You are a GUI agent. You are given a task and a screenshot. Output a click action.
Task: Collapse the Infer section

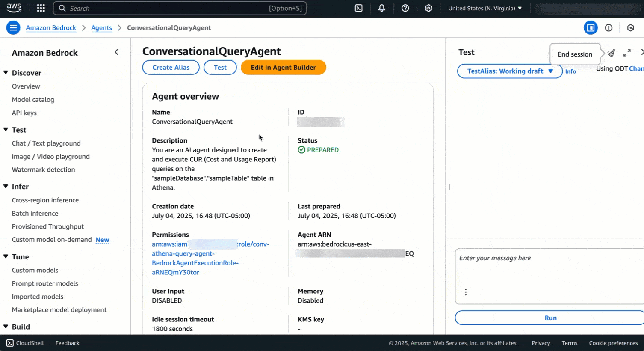point(6,187)
